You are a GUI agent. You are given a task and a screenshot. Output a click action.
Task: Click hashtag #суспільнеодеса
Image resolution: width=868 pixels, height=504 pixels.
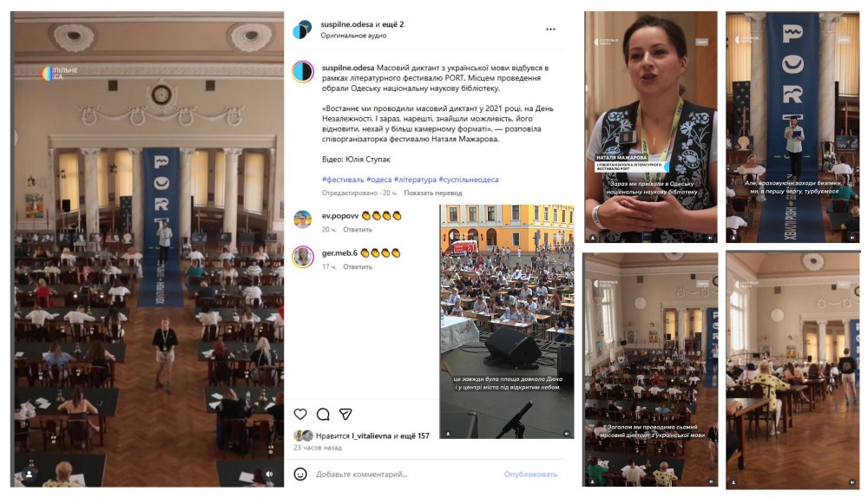pyautogui.click(x=469, y=180)
